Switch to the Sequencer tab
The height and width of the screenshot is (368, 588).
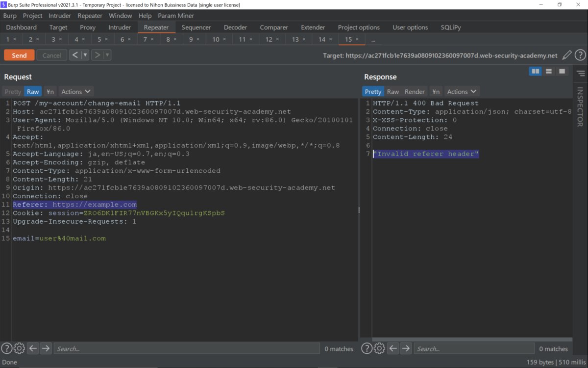pyautogui.click(x=196, y=27)
